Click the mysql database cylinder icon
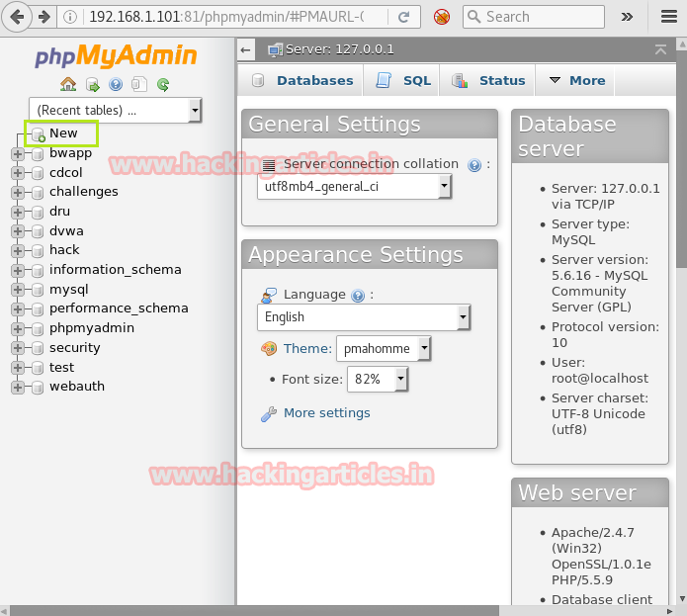The width and height of the screenshot is (687, 616). [x=38, y=290]
